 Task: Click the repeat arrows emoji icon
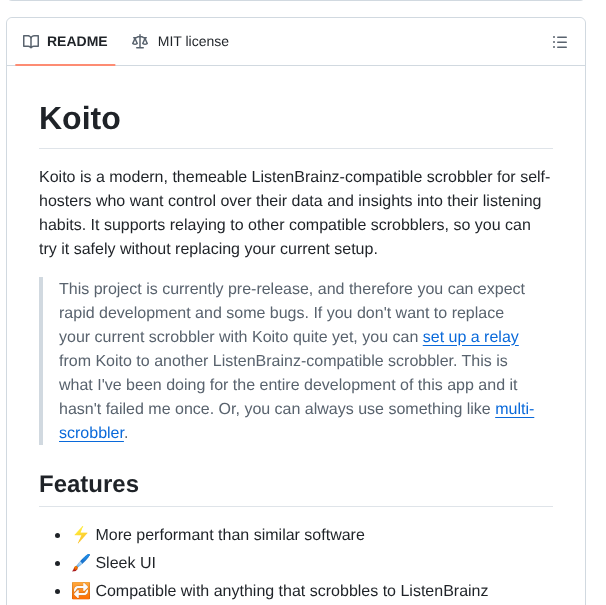tap(81, 591)
